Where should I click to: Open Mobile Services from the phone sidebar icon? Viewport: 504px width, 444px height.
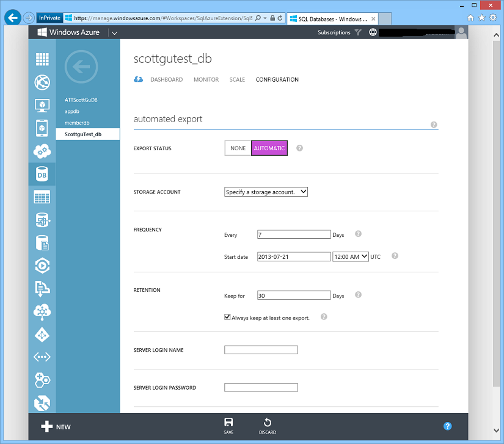coord(42,128)
